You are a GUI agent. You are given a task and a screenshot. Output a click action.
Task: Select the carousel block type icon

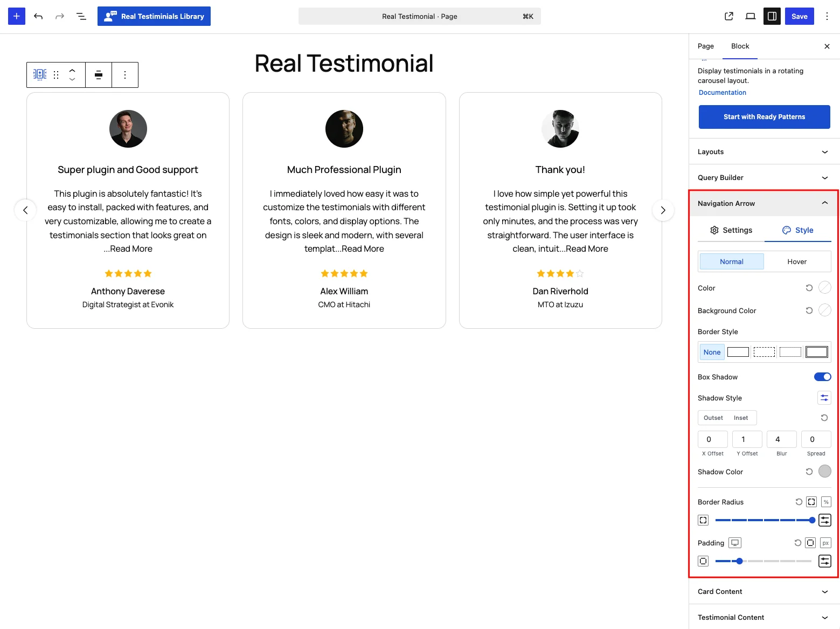[x=40, y=74]
